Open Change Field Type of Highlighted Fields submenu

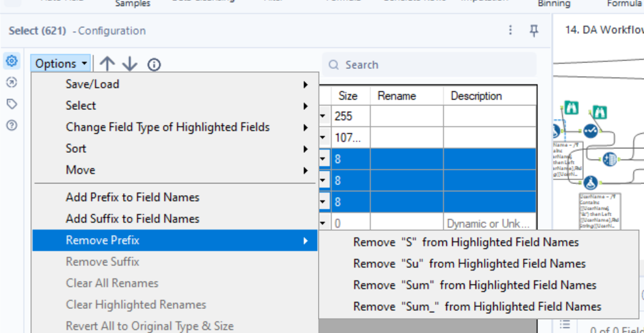175,127
